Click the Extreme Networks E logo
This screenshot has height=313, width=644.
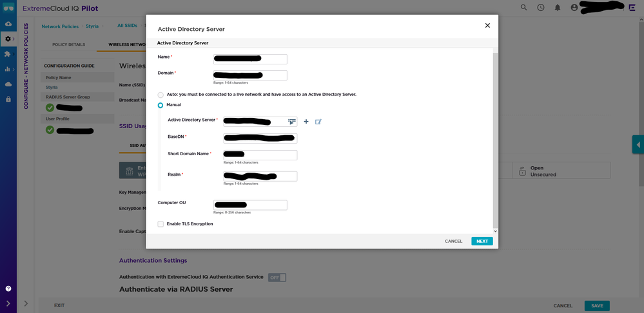point(632,7)
